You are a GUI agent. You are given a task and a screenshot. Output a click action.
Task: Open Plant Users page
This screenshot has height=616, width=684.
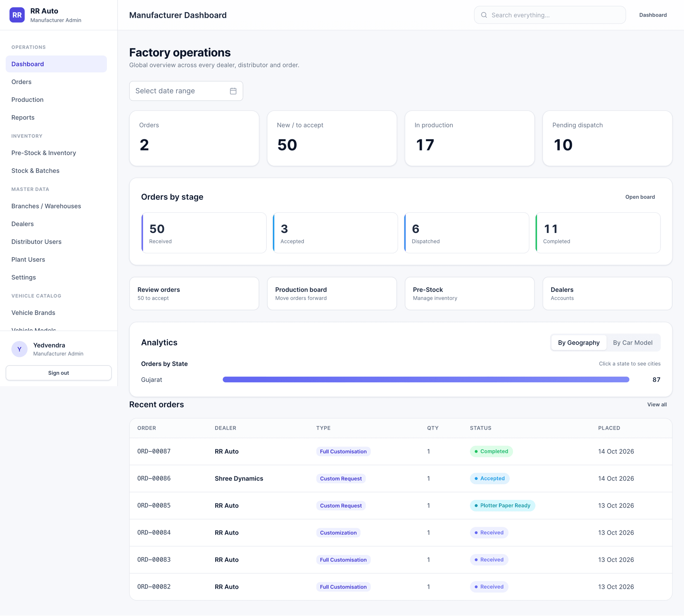click(56, 259)
